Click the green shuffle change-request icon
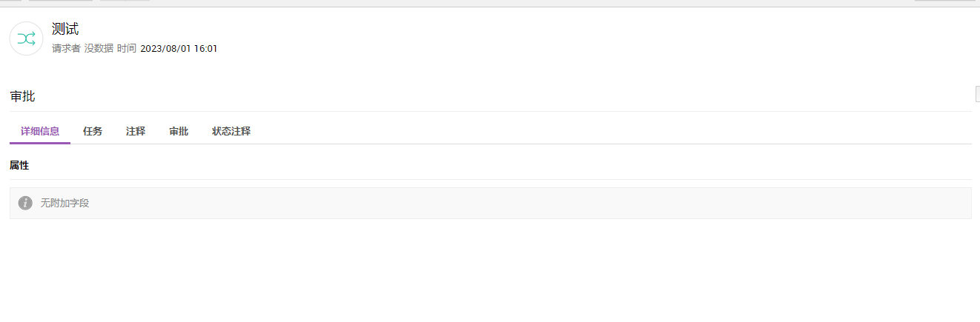Screen dimensions: 980x322 26,38
